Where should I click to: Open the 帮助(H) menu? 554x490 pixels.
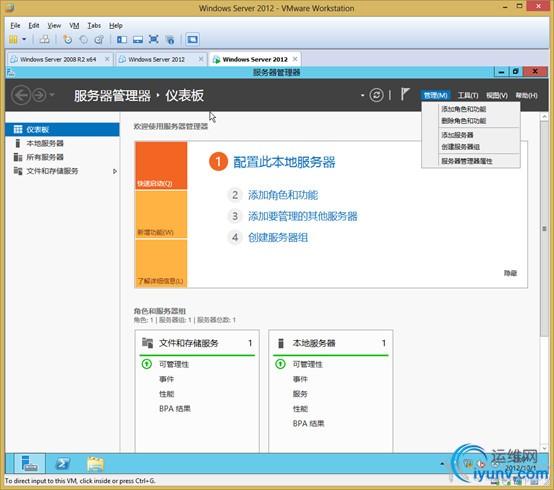tap(526, 95)
